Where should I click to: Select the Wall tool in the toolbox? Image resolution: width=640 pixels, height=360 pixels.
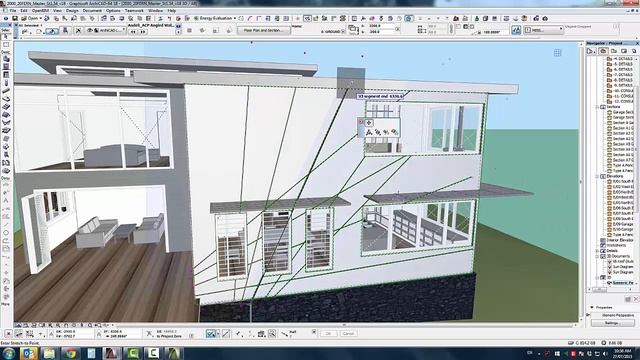point(6,58)
